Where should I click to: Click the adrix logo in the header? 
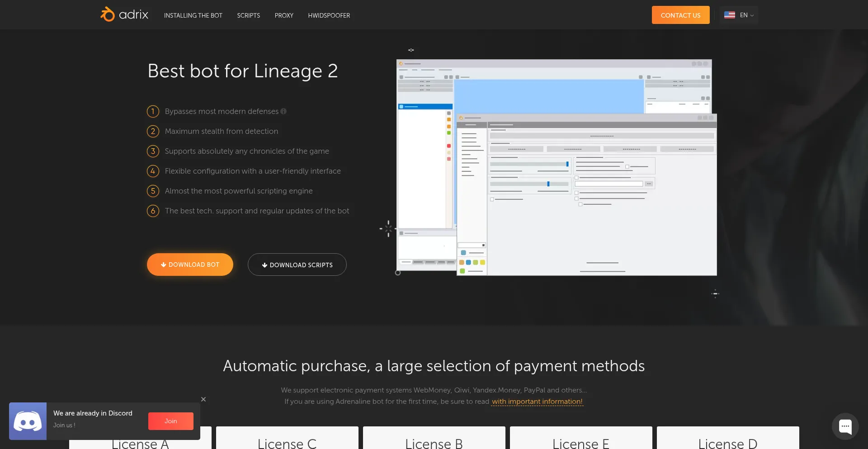coord(124,14)
